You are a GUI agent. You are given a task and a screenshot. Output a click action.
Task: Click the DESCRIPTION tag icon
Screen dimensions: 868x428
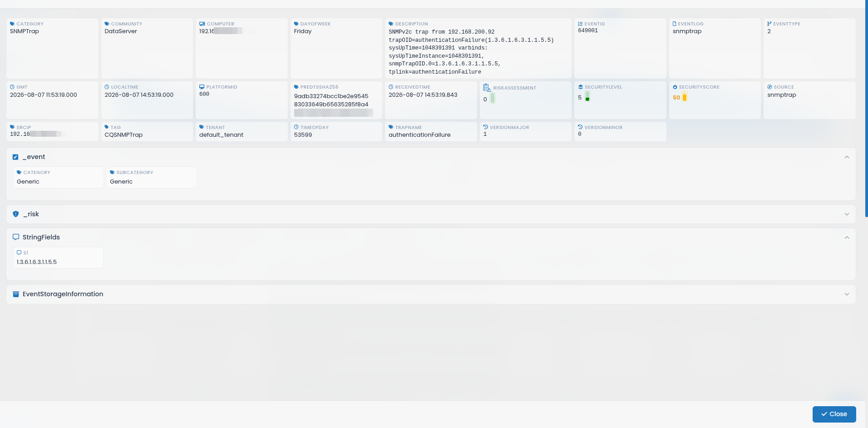click(391, 24)
